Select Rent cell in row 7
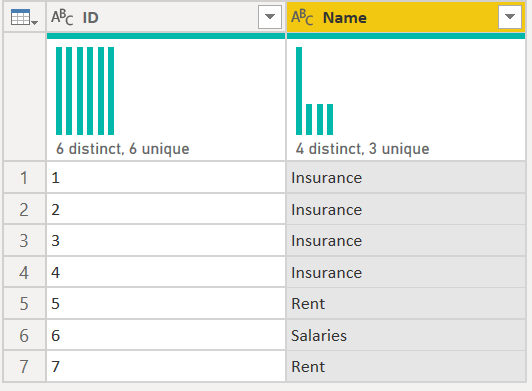The height and width of the screenshot is (391, 532). click(x=406, y=366)
